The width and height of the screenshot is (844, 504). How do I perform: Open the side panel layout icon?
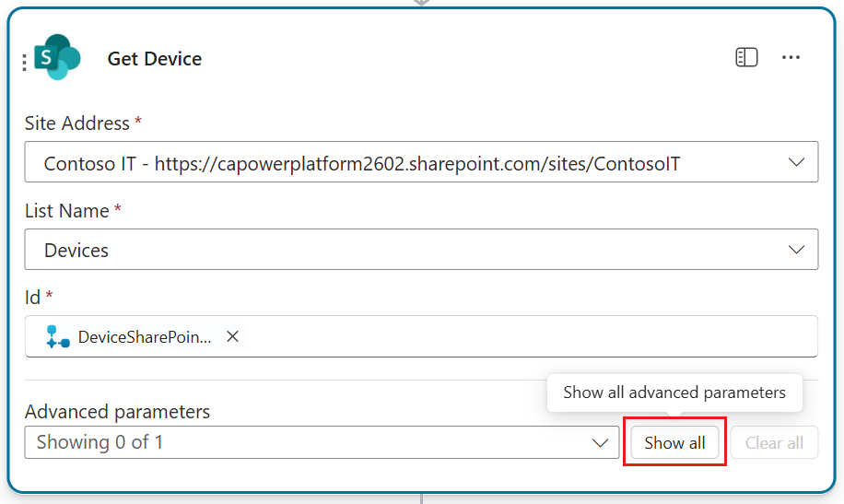[x=746, y=57]
